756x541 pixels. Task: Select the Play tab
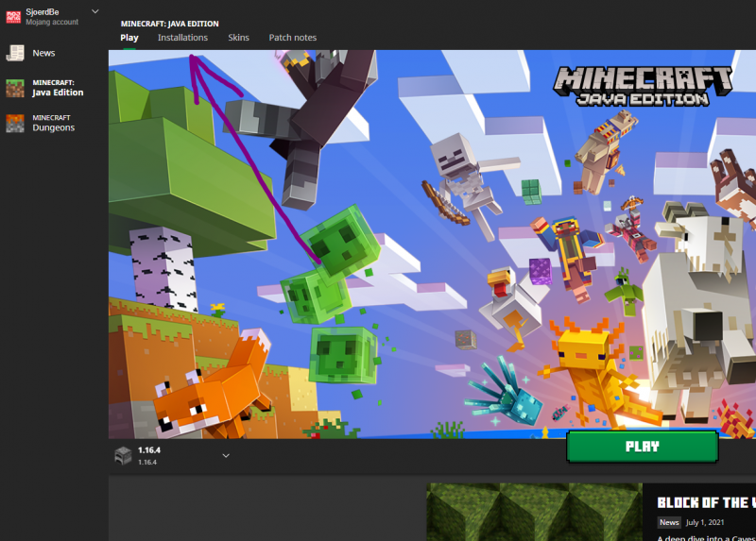129,38
